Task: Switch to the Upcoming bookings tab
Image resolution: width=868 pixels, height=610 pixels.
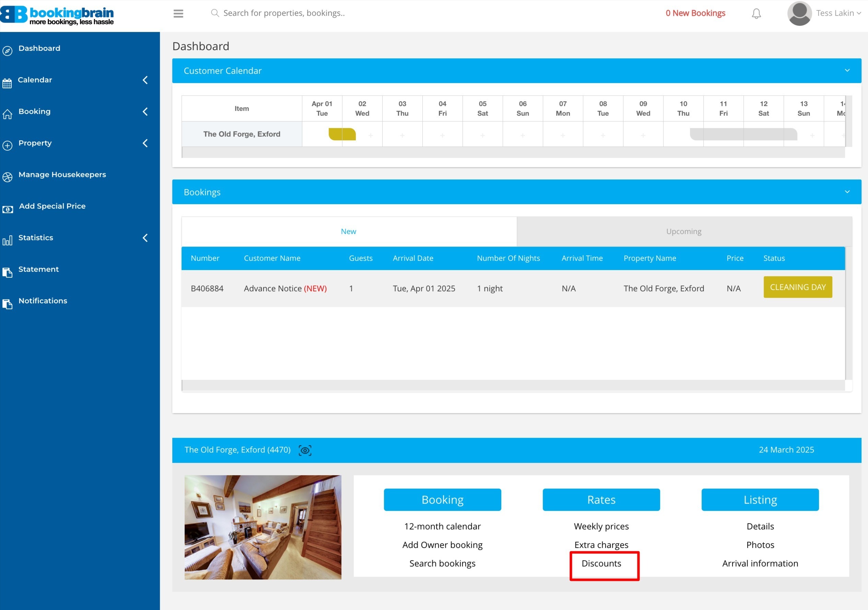Action: pyautogui.click(x=683, y=231)
